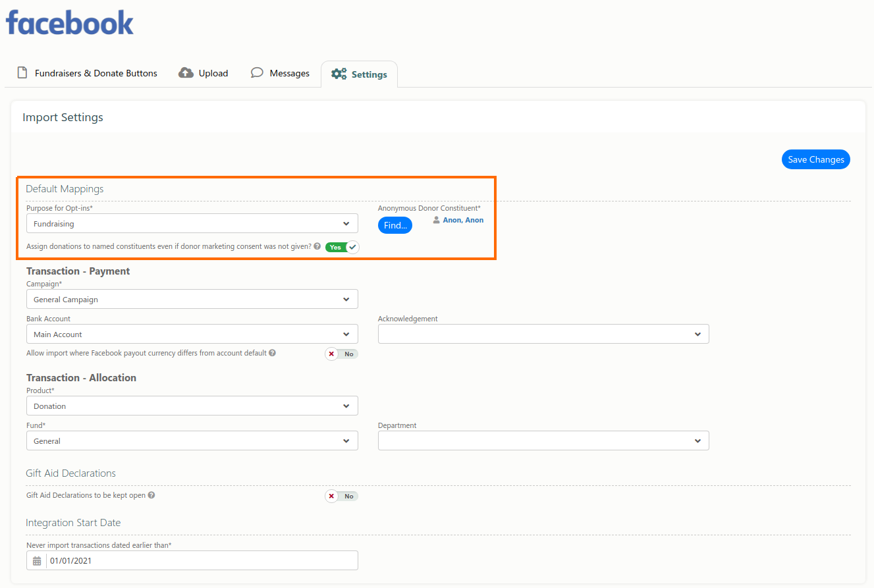
Task: Click the Default Mappings section title
Action: click(65, 189)
